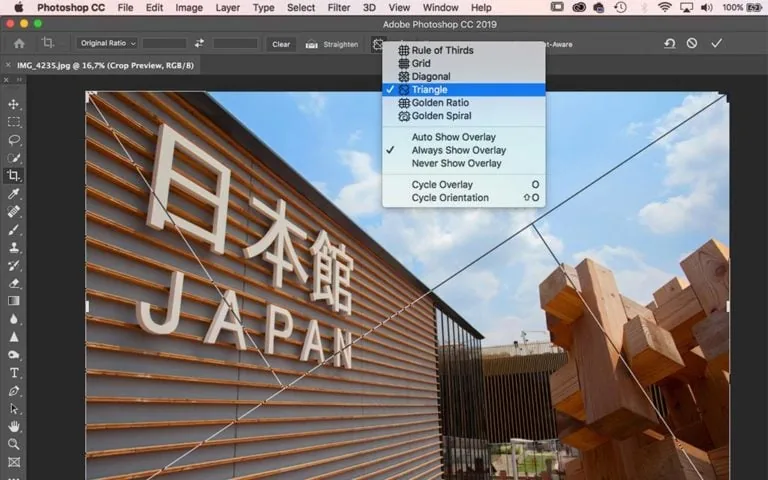This screenshot has width=768, height=480.
Task: Select the Sponge tool
Action: tap(14, 355)
